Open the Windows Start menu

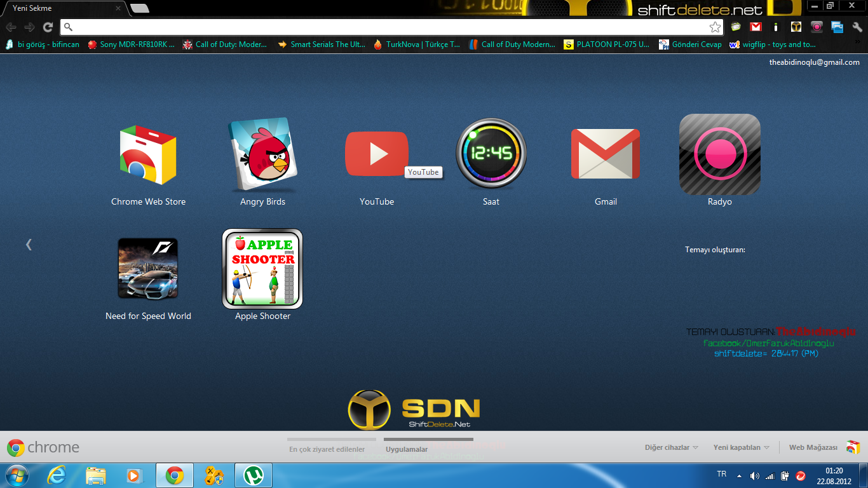[16, 475]
